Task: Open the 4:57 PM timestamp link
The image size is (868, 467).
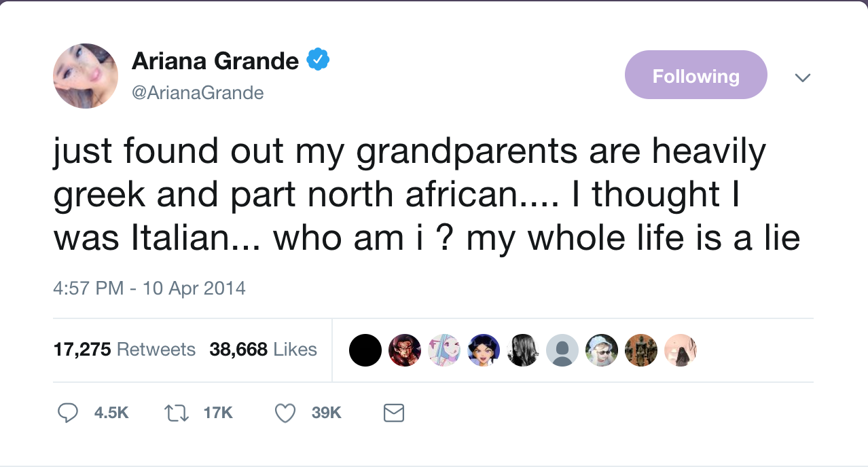Action: pos(149,288)
